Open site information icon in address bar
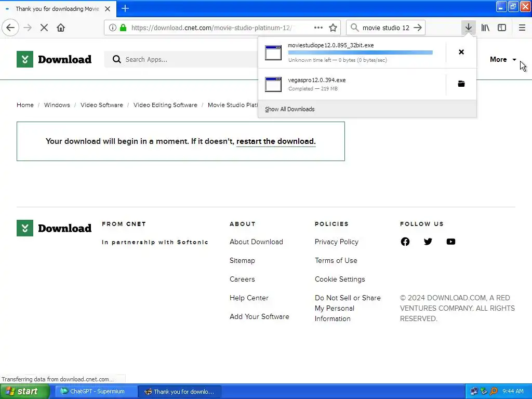The width and height of the screenshot is (532, 399). point(113,28)
